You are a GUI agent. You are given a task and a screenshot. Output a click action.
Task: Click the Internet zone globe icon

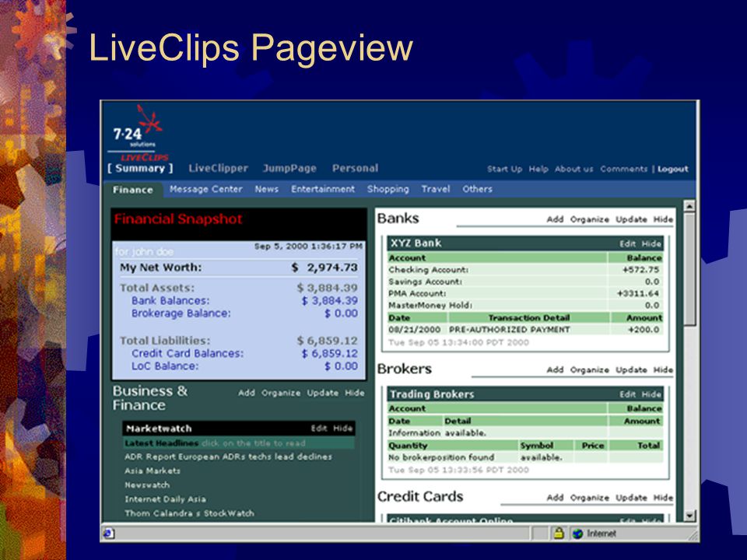click(x=578, y=534)
